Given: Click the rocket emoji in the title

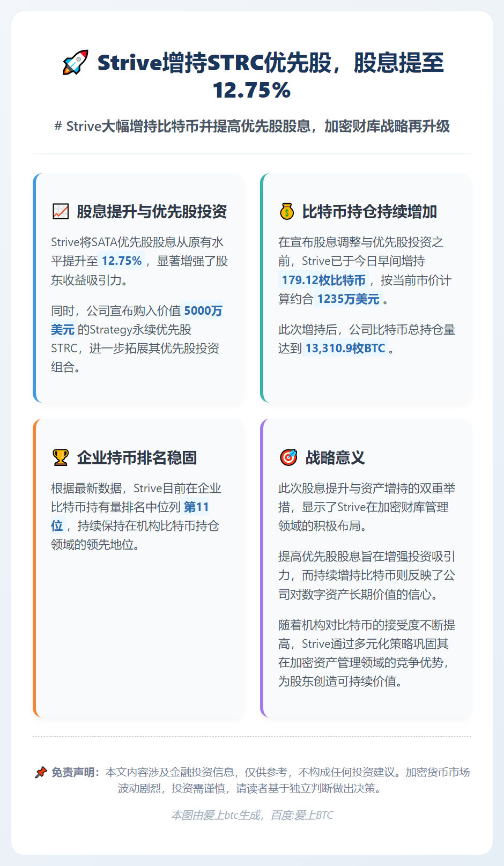Looking at the screenshot, I should [x=75, y=63].
